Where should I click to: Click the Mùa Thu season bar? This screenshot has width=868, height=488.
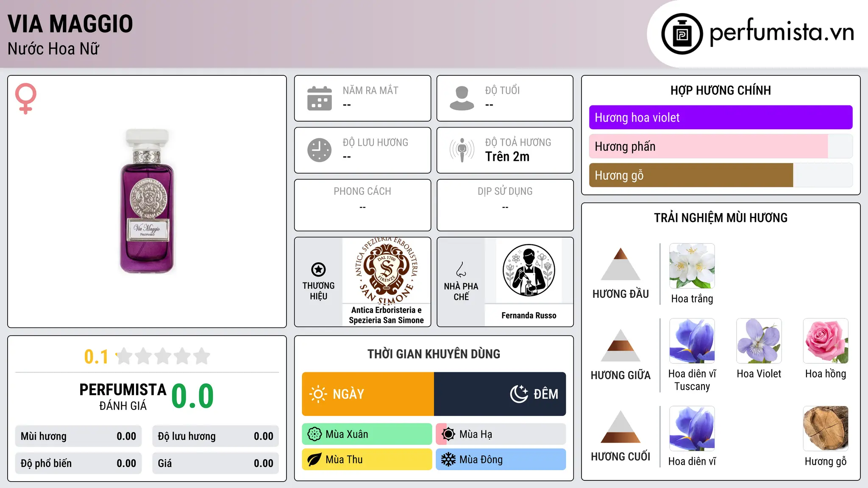pyautogui.click(x=367, y=460)
